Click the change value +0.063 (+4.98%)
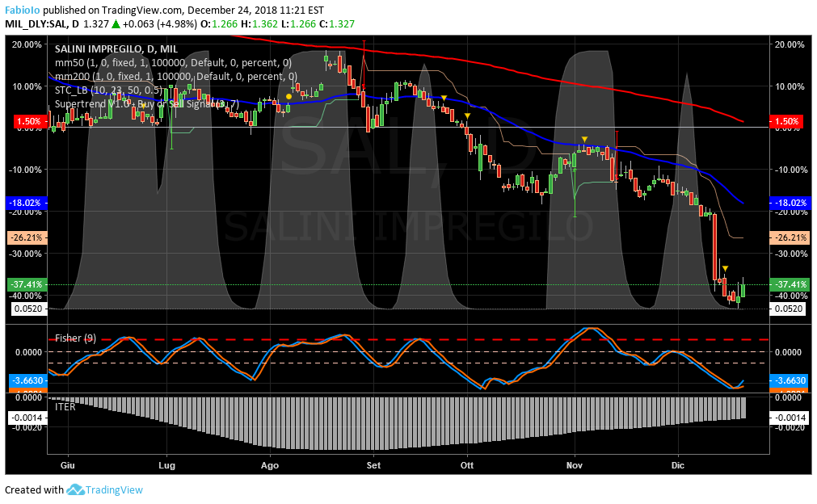Screen dimensions: 817x504 [160, 24]
